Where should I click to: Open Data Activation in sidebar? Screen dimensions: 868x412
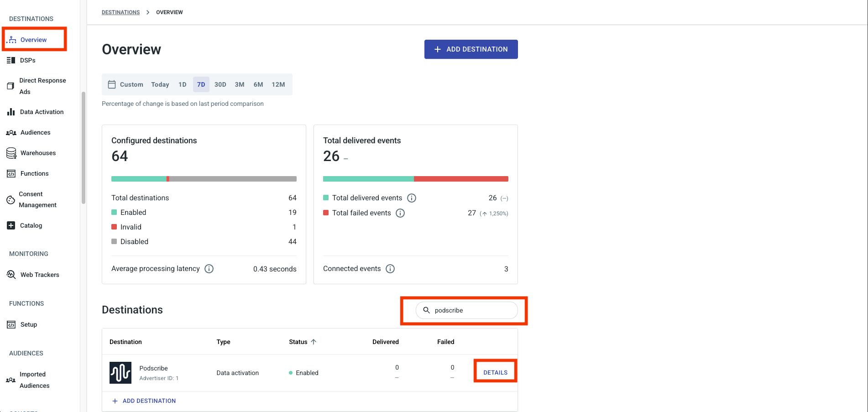(x=42, y=112)
